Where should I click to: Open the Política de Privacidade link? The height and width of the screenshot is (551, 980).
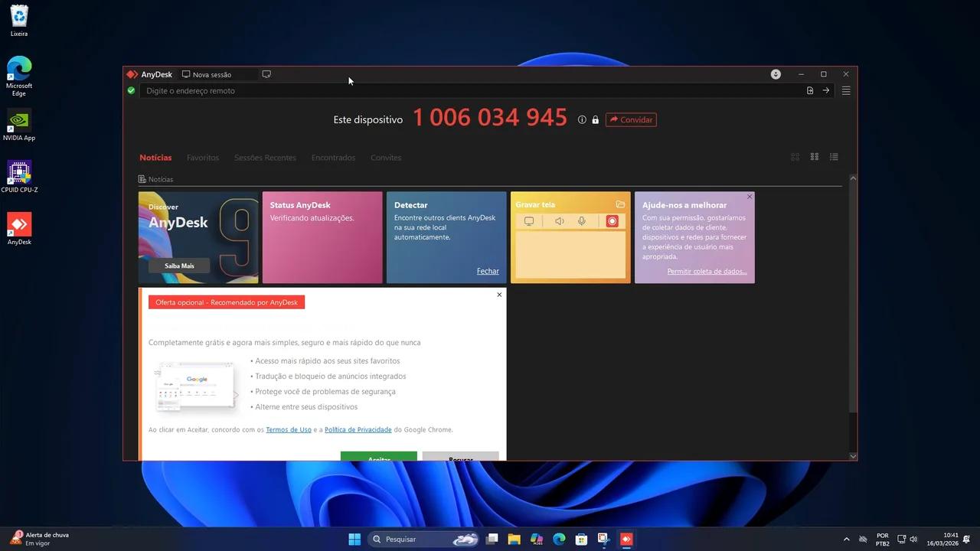358,429
